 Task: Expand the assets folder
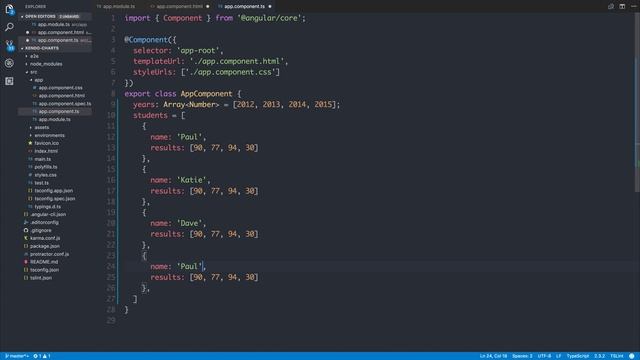(42, 127)
